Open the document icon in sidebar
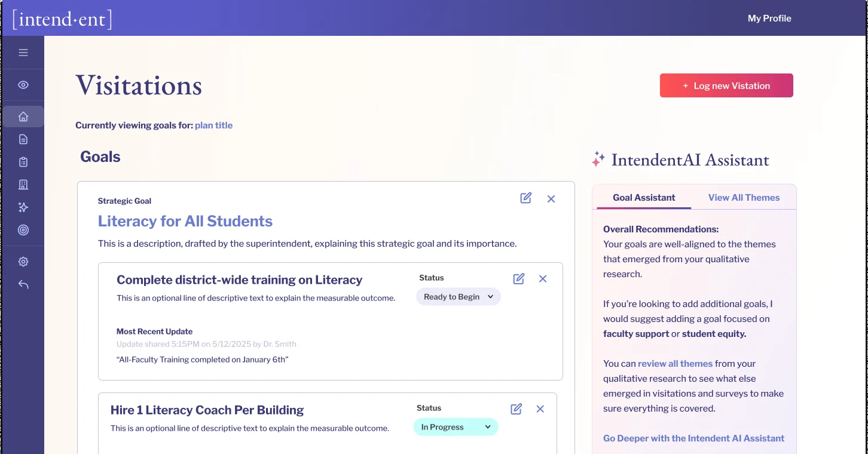 click(23, 139)
